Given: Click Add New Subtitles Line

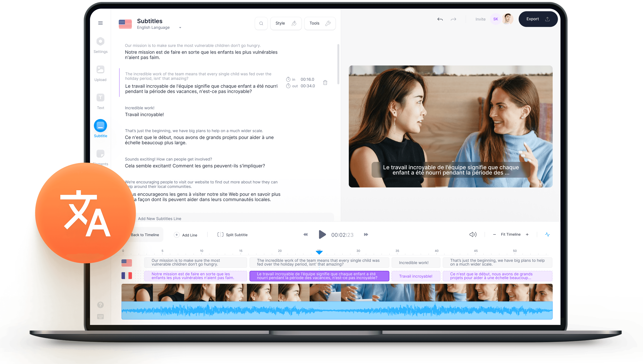Looking at the screenshot, I should pyautogui.click(x=160, y=218).
